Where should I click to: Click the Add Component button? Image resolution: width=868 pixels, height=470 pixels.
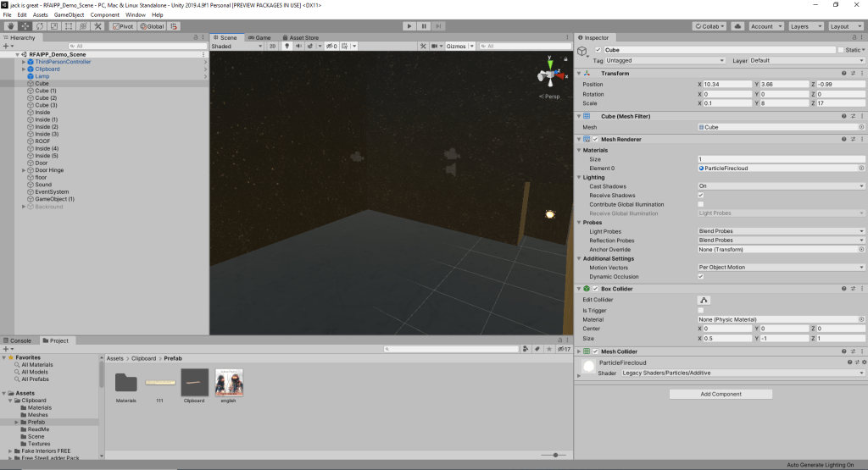721,394
